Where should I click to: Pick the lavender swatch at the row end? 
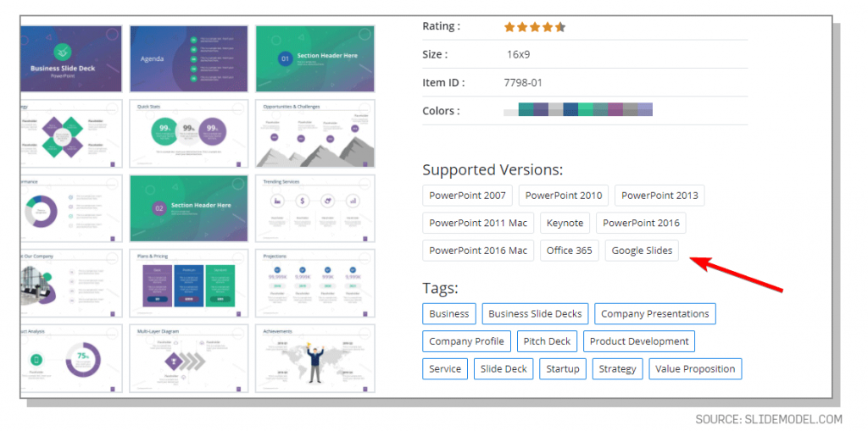click(645, 109)
